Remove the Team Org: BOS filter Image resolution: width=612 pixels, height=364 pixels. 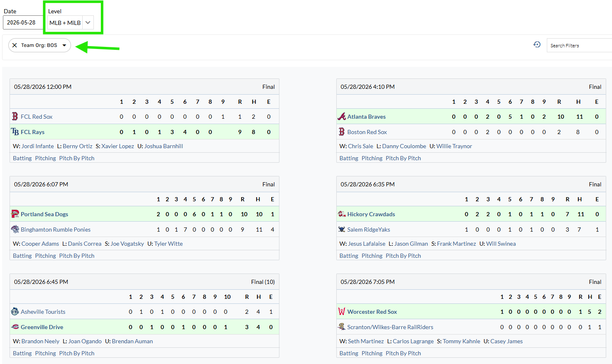(15, 45)
